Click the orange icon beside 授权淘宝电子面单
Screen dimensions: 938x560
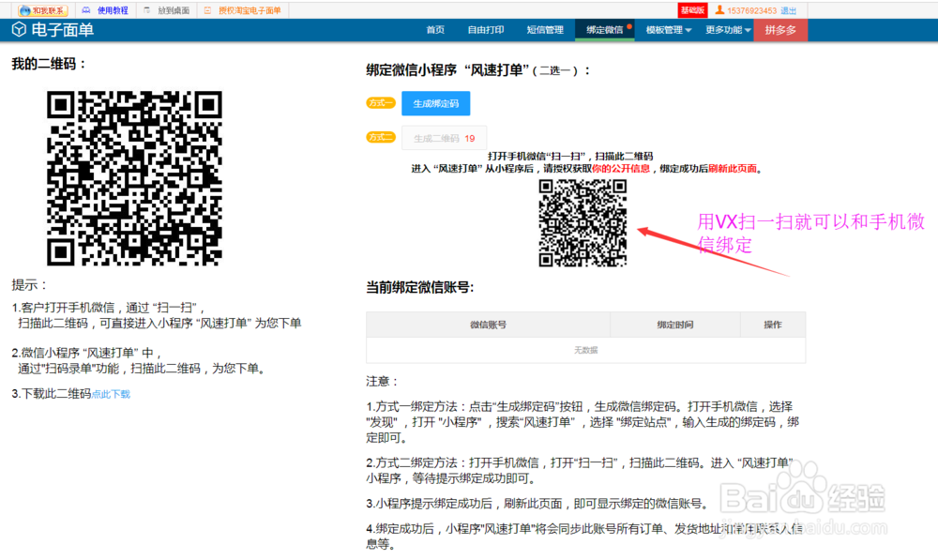207,10
